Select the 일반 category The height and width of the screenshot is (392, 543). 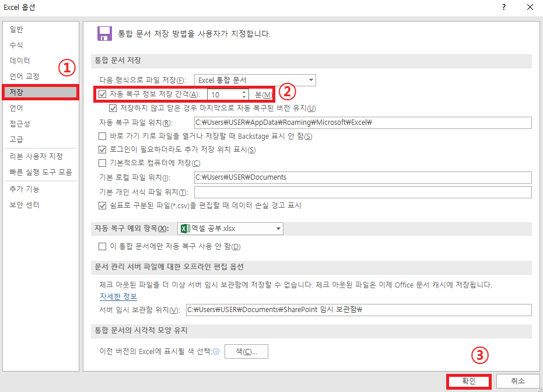(40, 29)
